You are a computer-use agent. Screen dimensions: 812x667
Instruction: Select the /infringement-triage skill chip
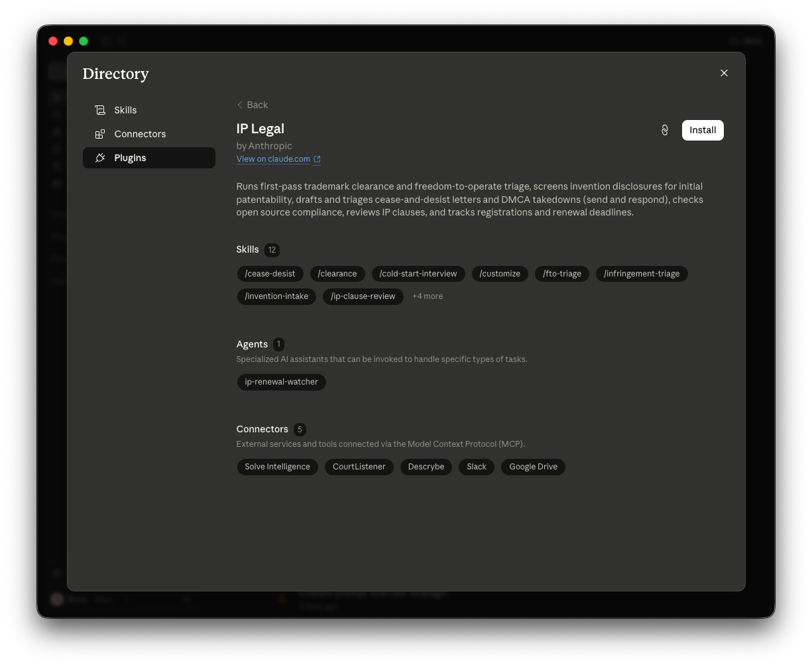pyautogui.click(x=642, y=274)
